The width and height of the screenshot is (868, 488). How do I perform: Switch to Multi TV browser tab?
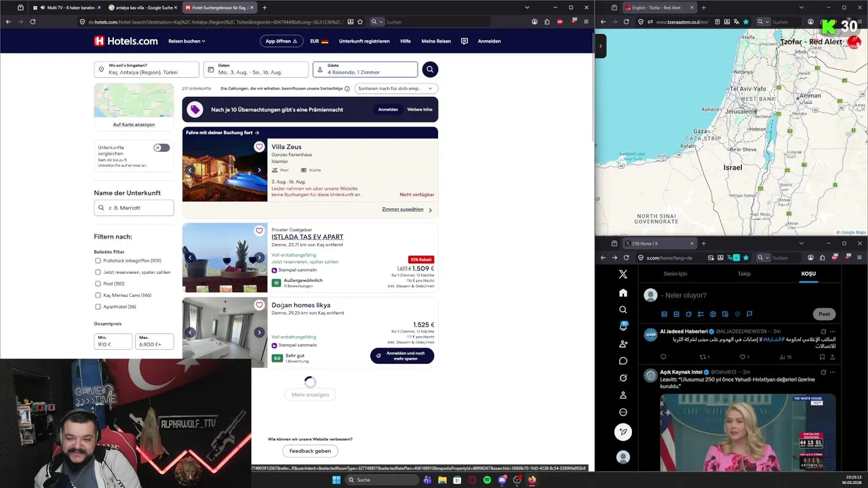[x=65, y=7]
